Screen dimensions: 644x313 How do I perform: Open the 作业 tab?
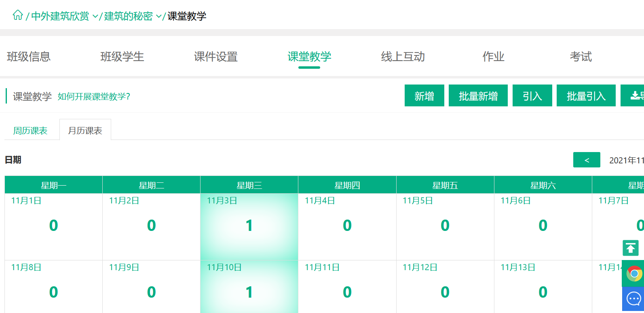(493, 57)
